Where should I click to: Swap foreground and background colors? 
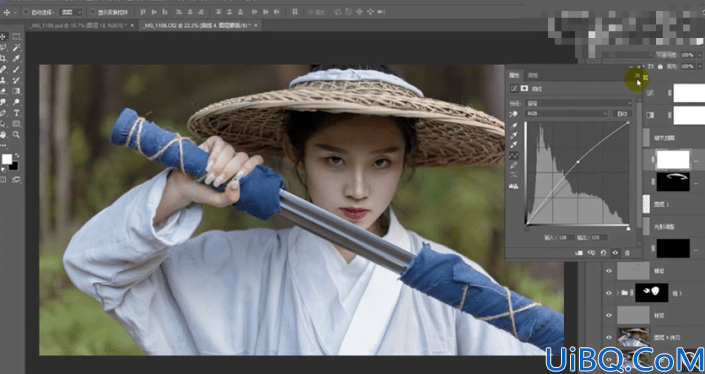(16, 155)
